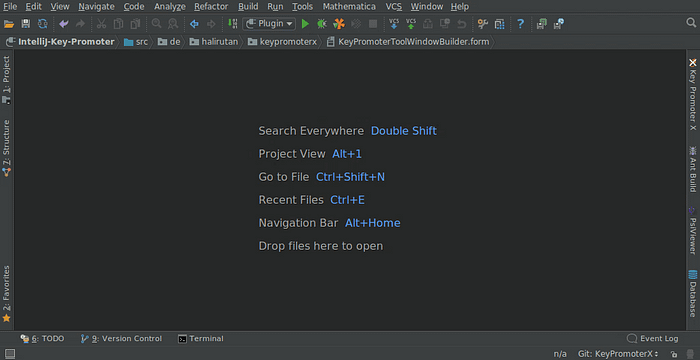The width and height of the screenshot is (700, 360).
Task: Open the Mathematica menu
Action: pos(349,7)
